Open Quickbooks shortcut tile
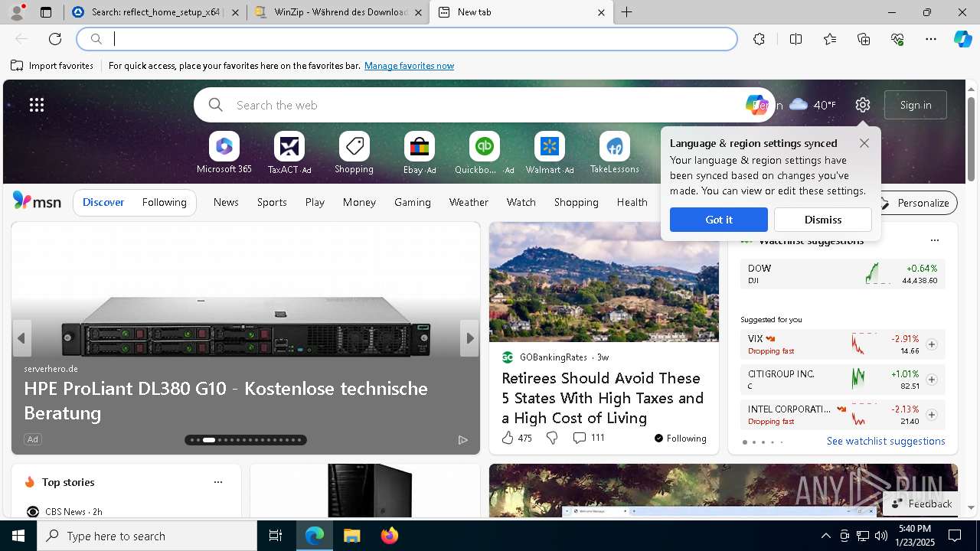This screenshot has width=980, height=551. tap(484, 153)
